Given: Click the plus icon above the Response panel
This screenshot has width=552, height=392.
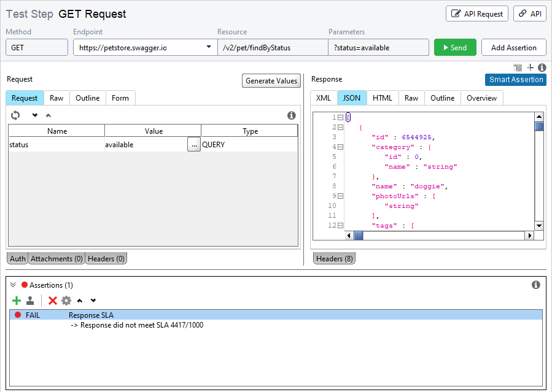Looking at the screenshot, I should [530, 67].
